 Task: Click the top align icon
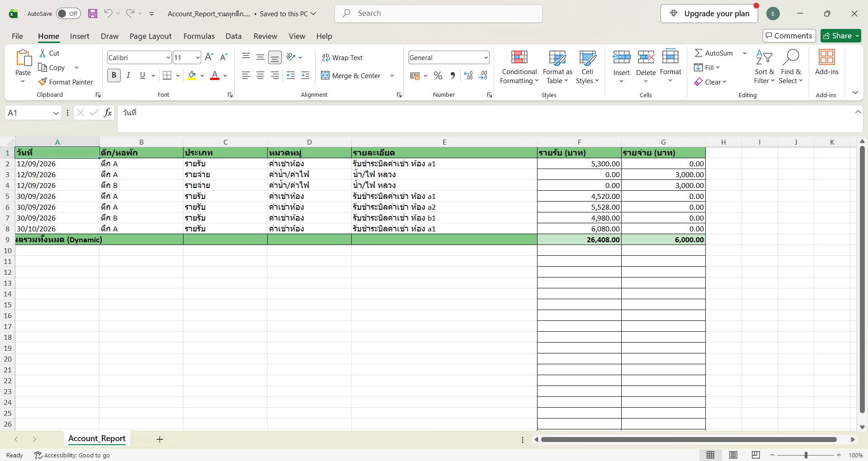tap(246, 57)
